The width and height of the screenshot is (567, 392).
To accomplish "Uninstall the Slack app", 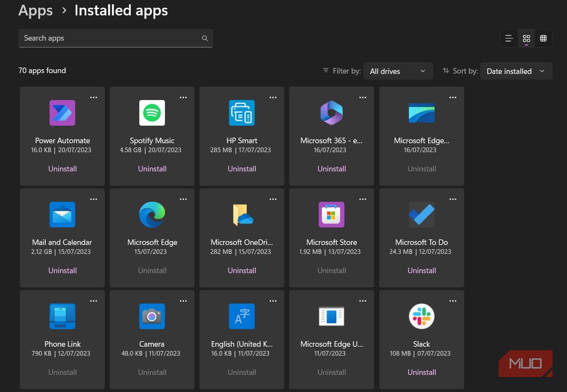I will 421,372.
